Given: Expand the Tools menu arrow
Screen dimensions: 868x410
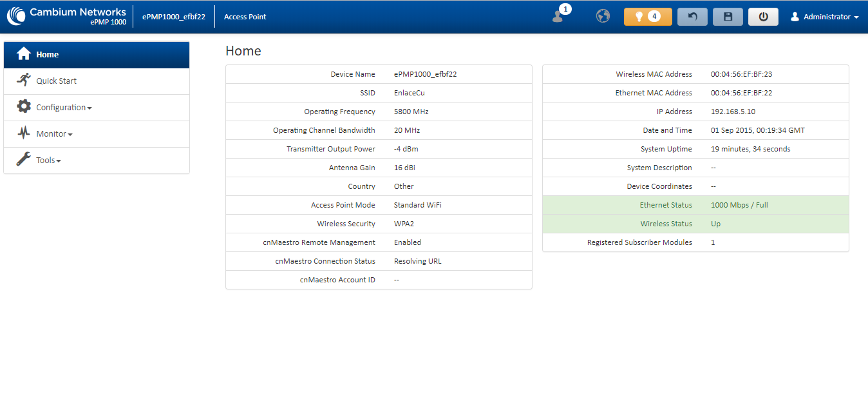Looking at the screenshot, I should [x=59, y=161].
